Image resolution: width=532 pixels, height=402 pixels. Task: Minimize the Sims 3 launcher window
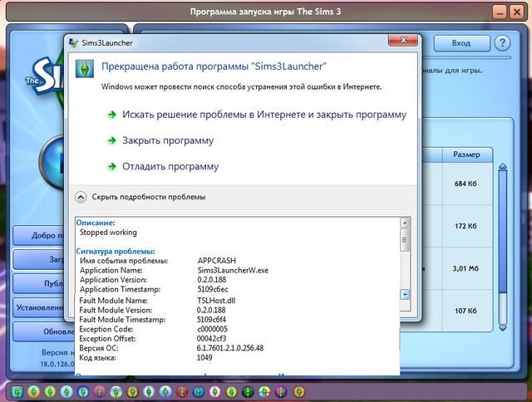click(500, 12)
